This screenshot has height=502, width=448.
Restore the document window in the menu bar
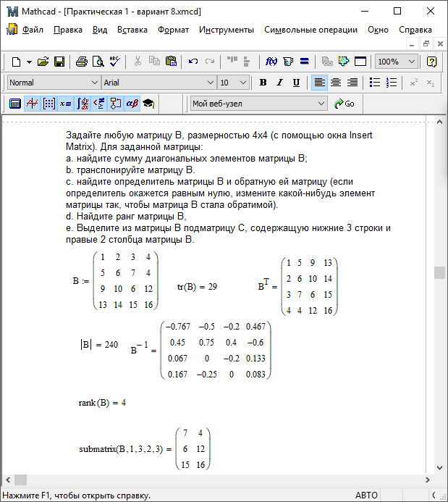[426, 44]
